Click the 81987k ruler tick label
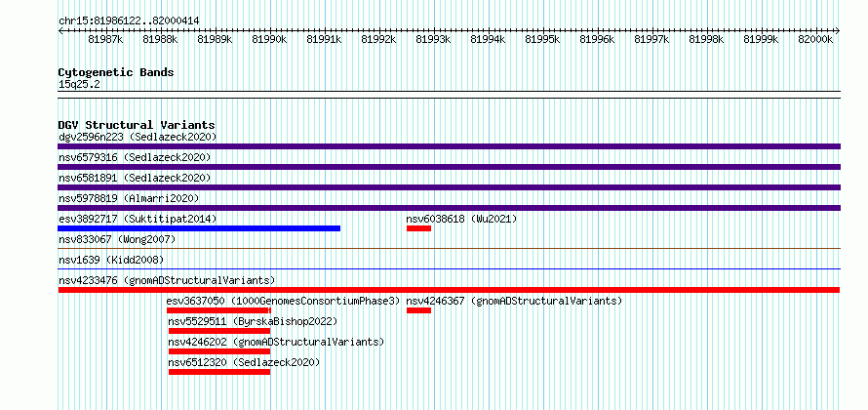Screen dimensions: 868x410 [x=105, y=39]
